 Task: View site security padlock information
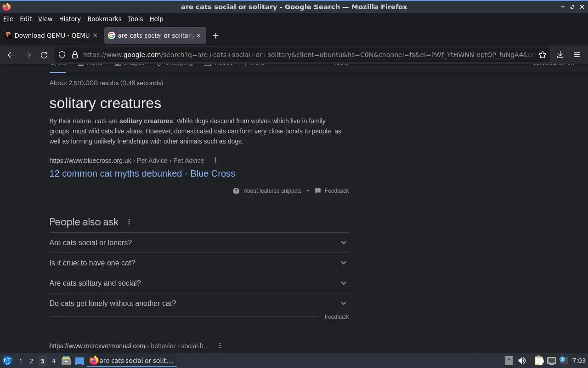(x=75, y=55)
